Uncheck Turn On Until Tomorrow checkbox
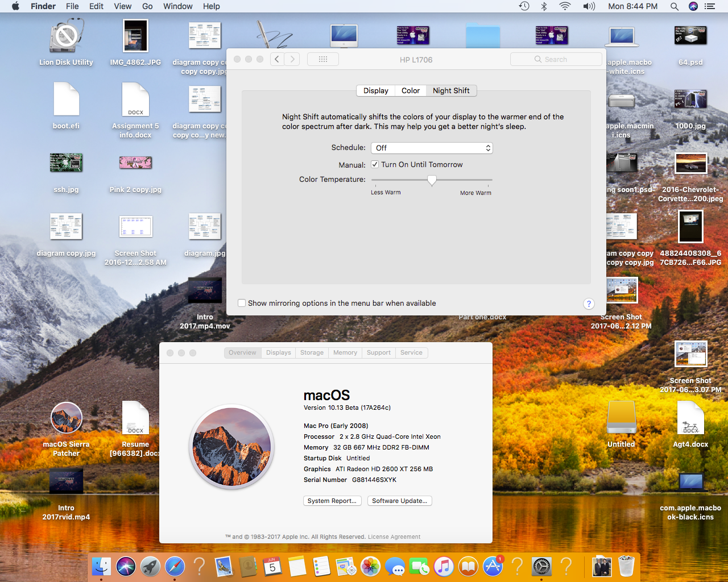The image size is (728, 582). (x=375, y=164)
